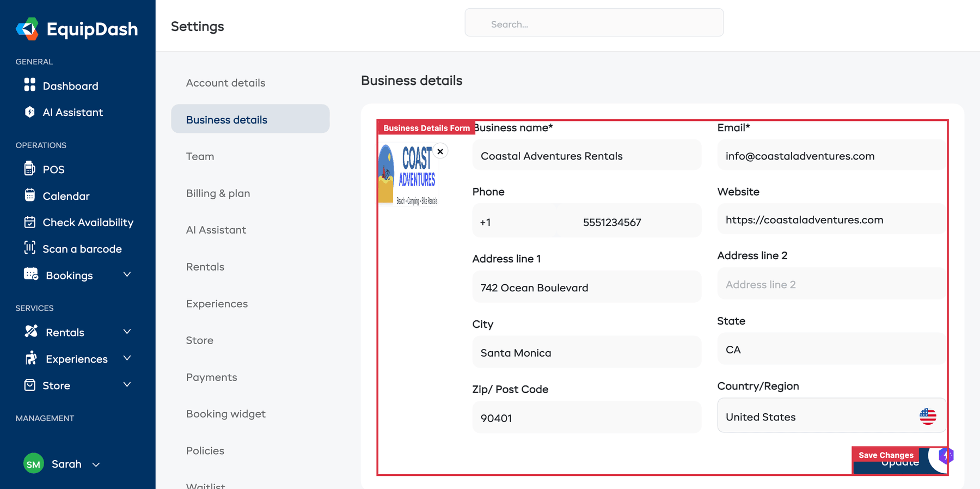980x489 pixels.
Task: Click the Zip/Post Code field
Action: point(587,418)
